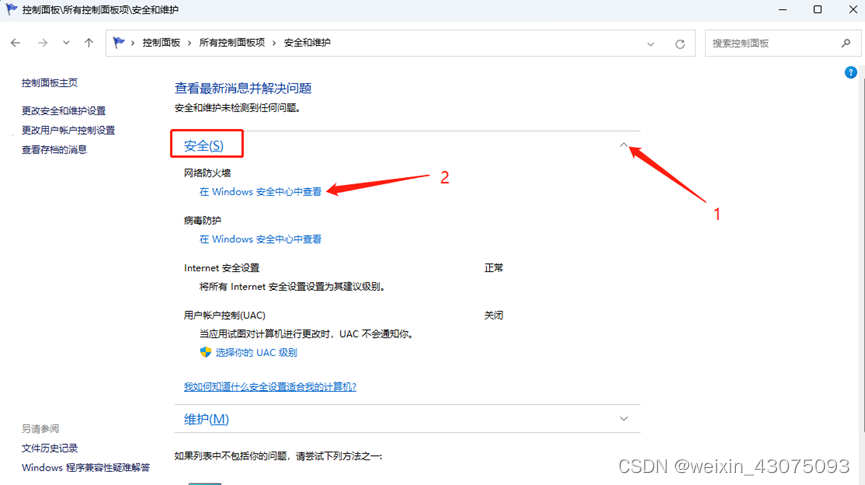Click the Internet 安全设置 label
The height and width of the screenshot is (485, 865).
point(222,268)
